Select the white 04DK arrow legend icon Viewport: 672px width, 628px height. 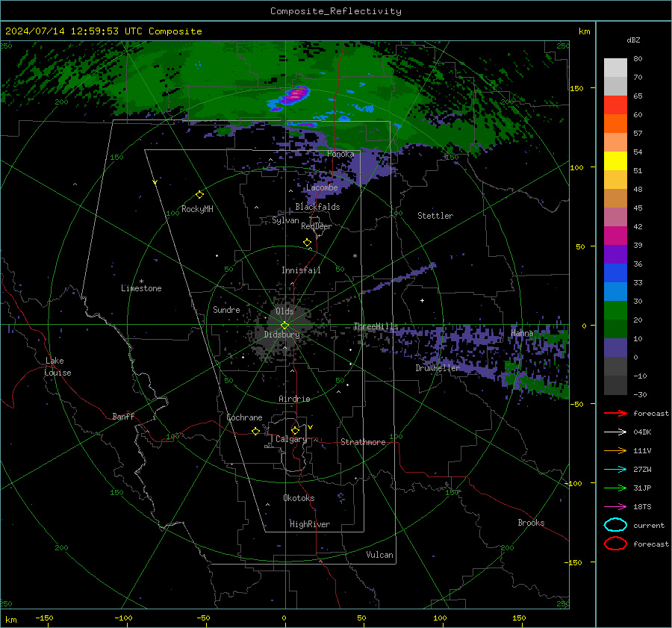[615, 432]
